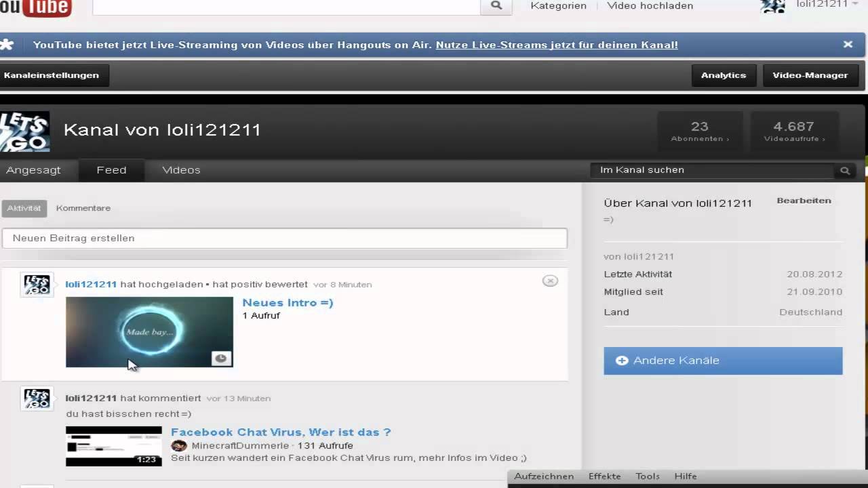Click the top YouTube search field
This screenshot has width=868, height=488.
coord(286,6)
